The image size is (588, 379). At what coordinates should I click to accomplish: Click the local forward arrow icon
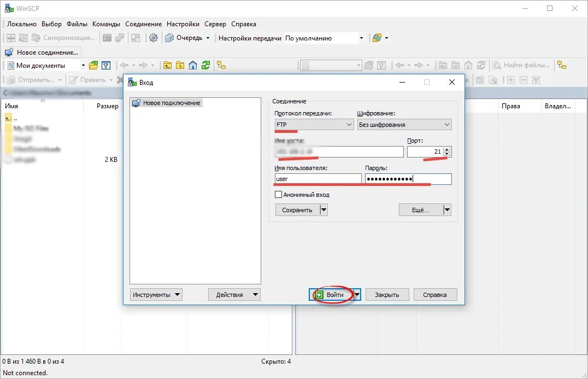coord(143,65)
